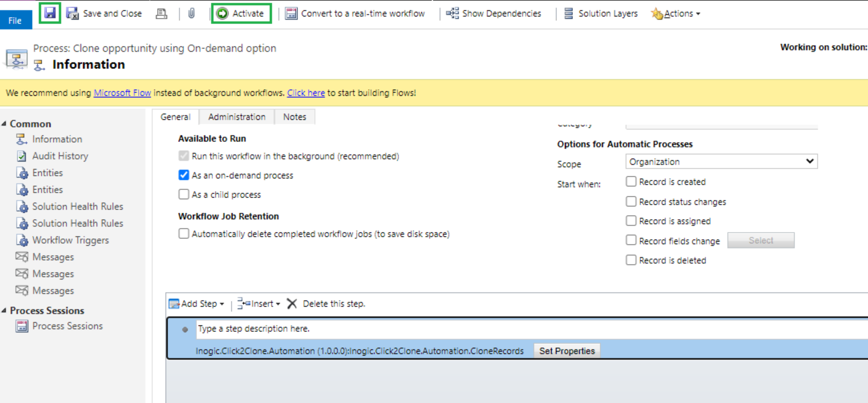
Task: Show Dependencies for this process
Action: [493, 13]
